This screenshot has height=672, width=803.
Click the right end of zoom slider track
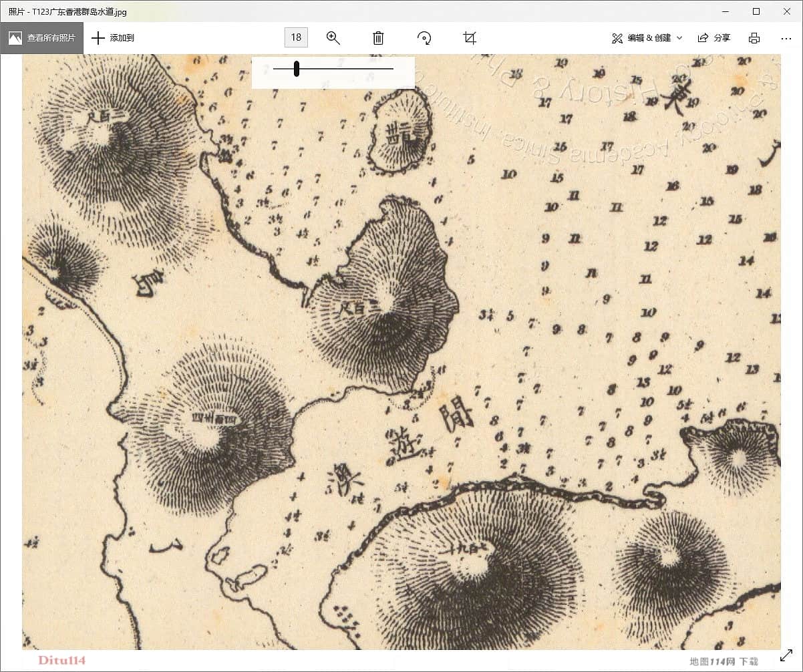tap(392, 68)
